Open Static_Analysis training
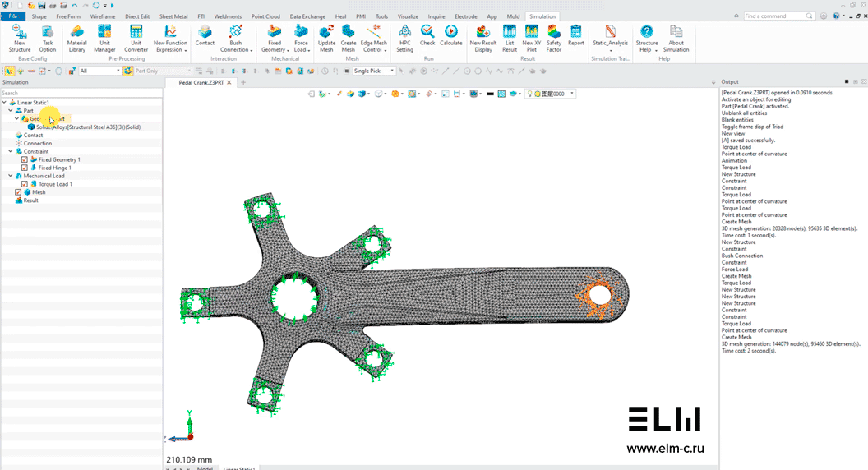The image size is (868, 470). 611,38
